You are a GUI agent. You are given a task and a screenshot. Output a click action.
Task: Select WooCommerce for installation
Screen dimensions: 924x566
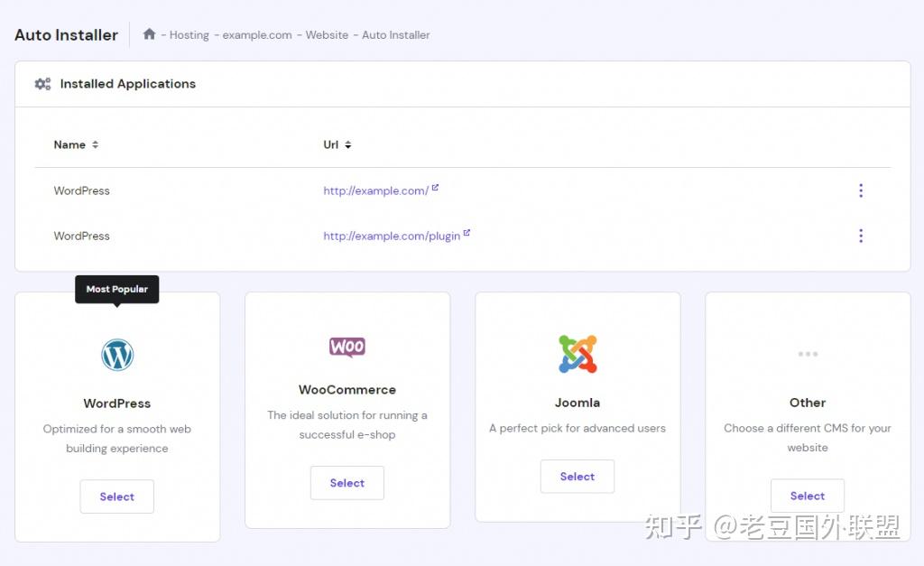pos(347,483)
